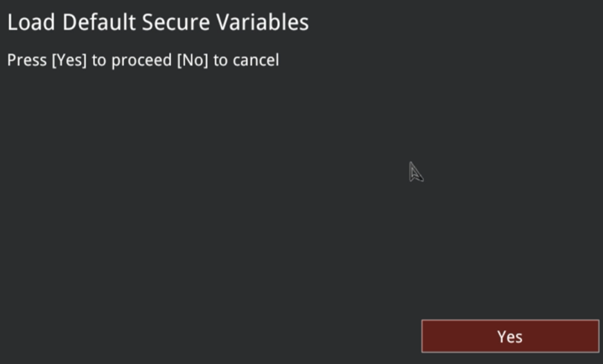Click the word "proceed" in the message
This screenshot has width=603, height=364.
click(x=142, y=60)
